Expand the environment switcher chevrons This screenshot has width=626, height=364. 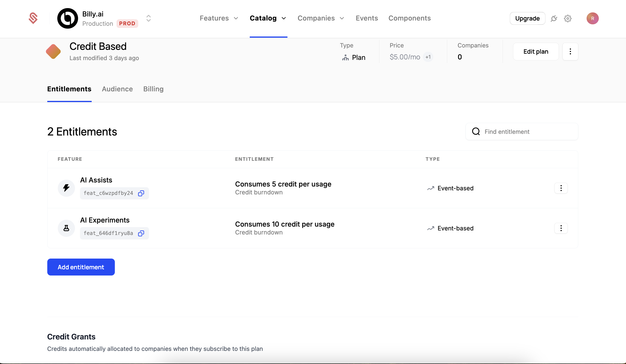pyautogui.click(x=149, y=18)
